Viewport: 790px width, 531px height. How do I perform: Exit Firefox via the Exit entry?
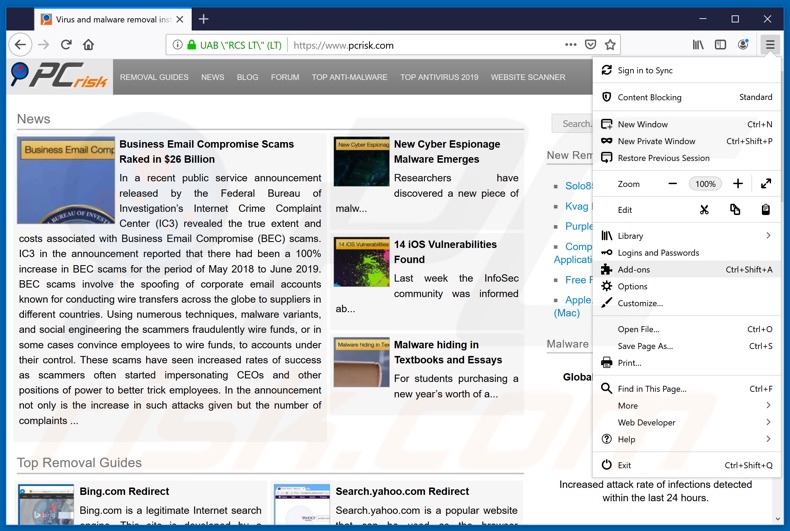[x=687, y=466]
